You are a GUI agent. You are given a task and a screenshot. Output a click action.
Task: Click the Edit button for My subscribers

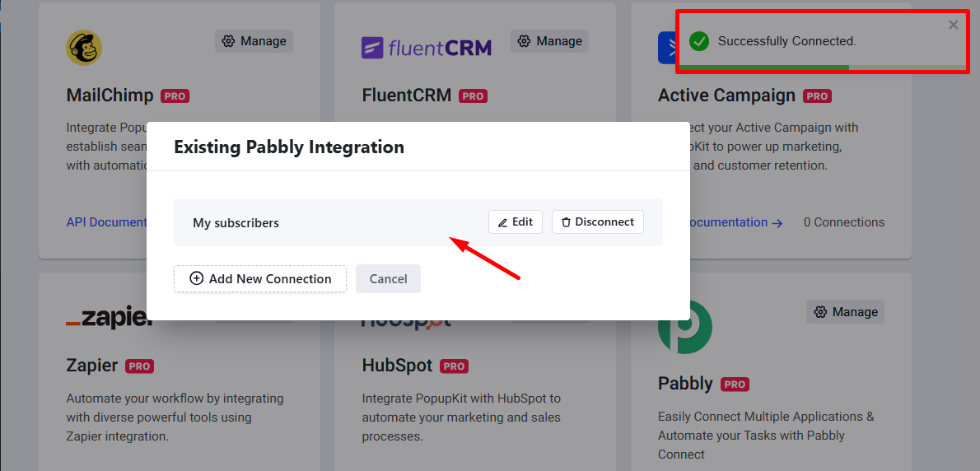[515, 222]
